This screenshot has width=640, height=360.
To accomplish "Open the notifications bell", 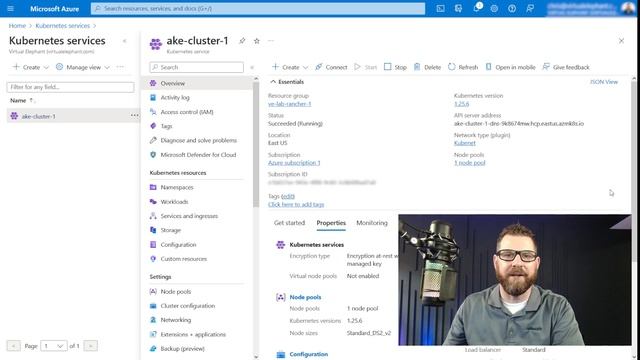I will [x=476, y=8].
